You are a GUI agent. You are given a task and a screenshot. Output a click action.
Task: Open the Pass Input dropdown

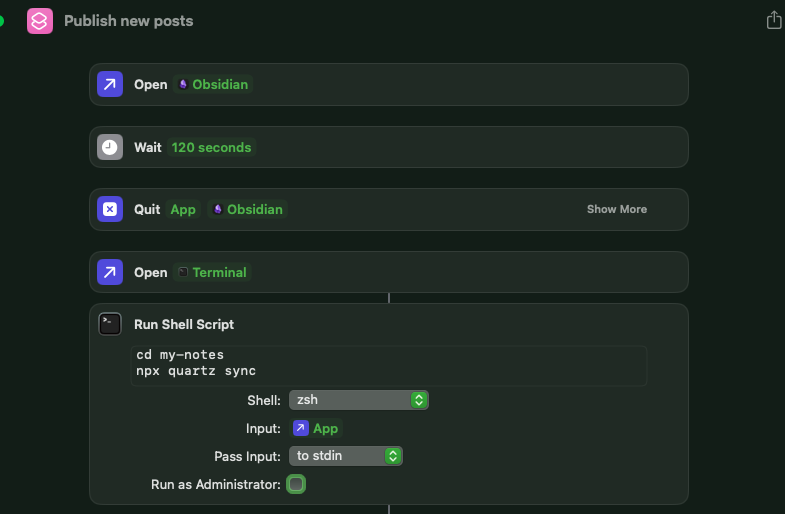point(346,455)
